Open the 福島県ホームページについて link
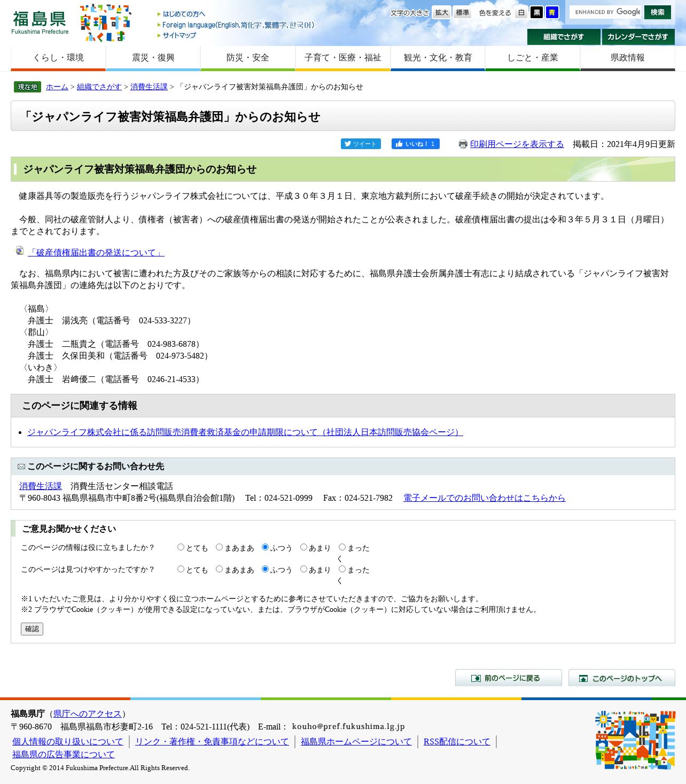This screenshot has height=784, width=686. point(356,741)
